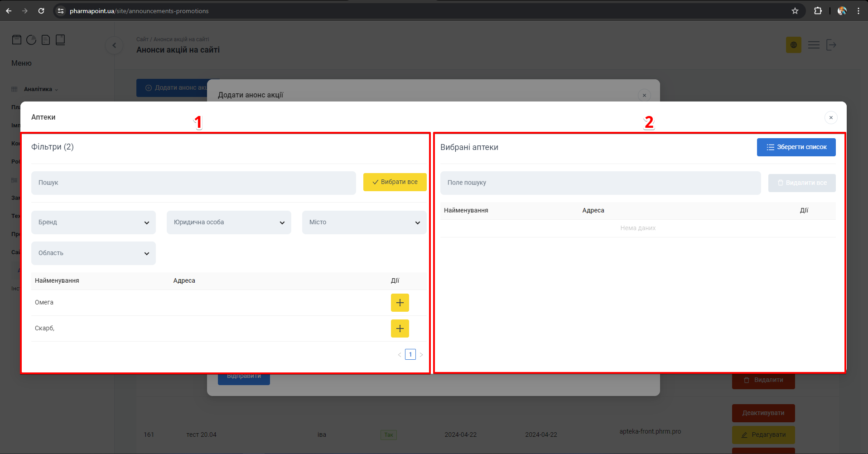868x454 pixels.
Task: Open the Місто dropdown filter
Action: tap(364, 222)
